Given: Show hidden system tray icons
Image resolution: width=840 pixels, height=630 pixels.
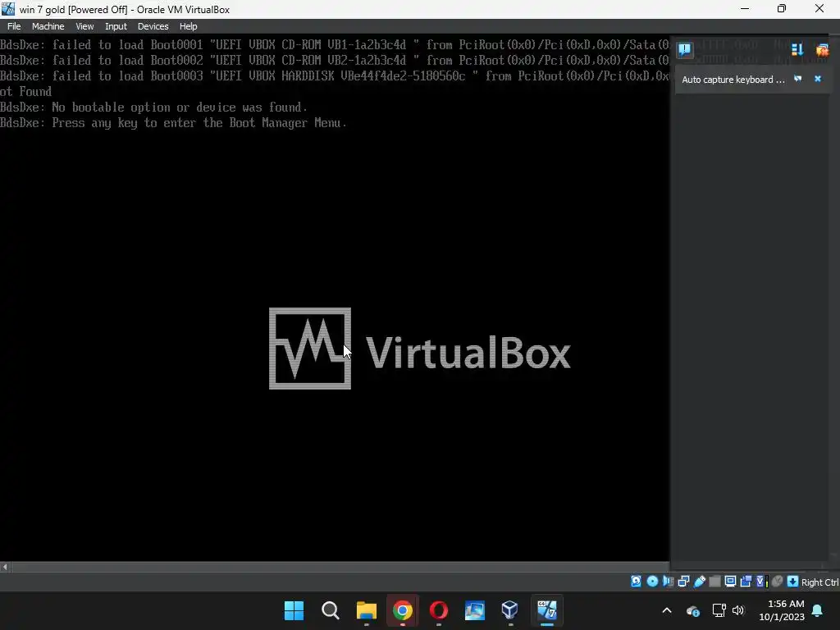Looking at the screenshot, I should [x=667, y=610].
